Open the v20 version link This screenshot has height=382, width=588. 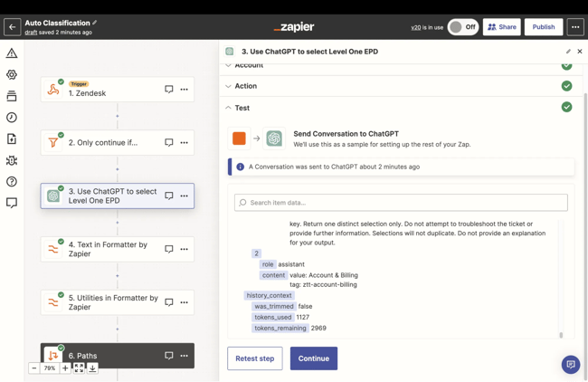[x=415, y=27]
